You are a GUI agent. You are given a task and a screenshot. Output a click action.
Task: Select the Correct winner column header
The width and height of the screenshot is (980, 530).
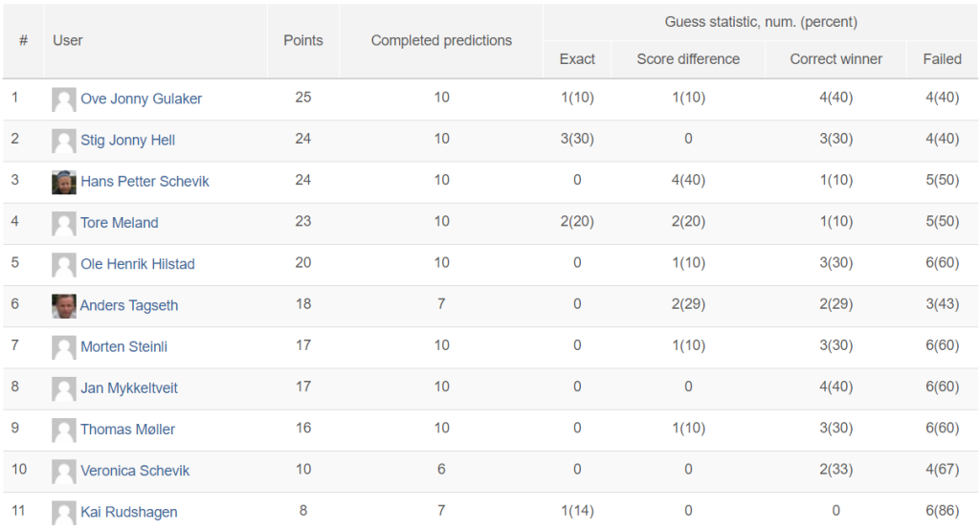836,59
